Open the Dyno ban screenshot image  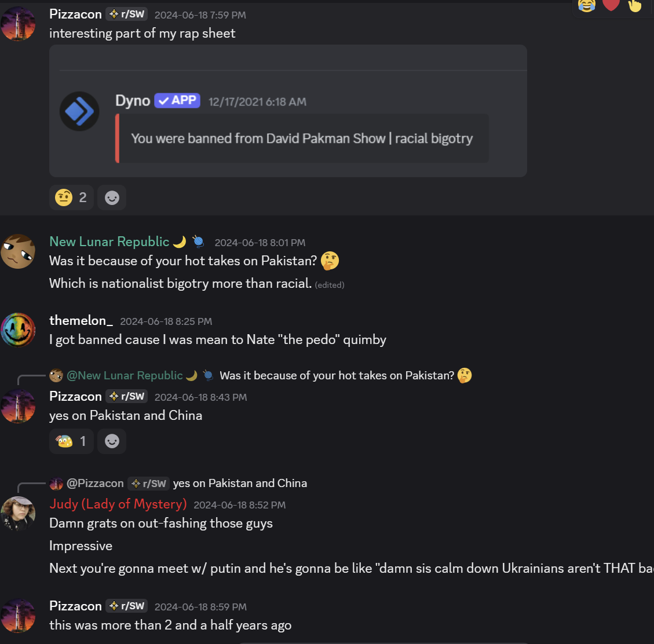coord(288,111)
